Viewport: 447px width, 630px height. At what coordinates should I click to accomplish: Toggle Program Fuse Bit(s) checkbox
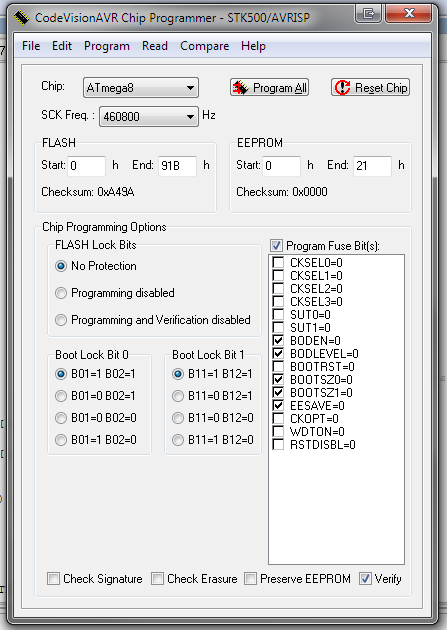tap(276, 245)
